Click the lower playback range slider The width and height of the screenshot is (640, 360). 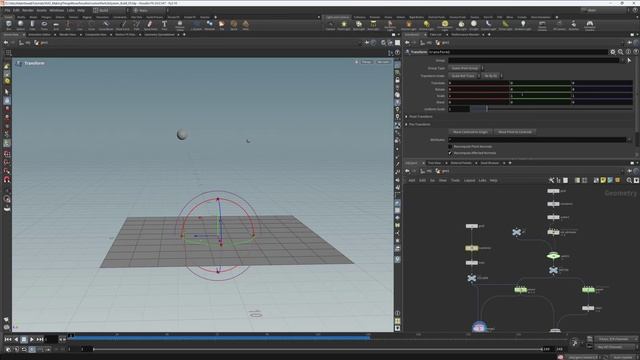[317, 349]
